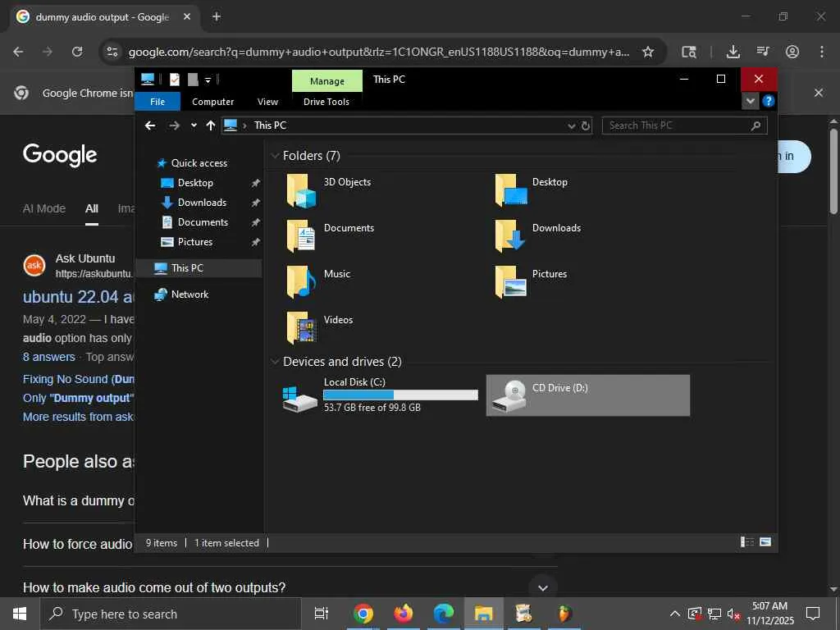840x630 pixels.
Task: Go back in File Explorer
Action: click(150, 126)
